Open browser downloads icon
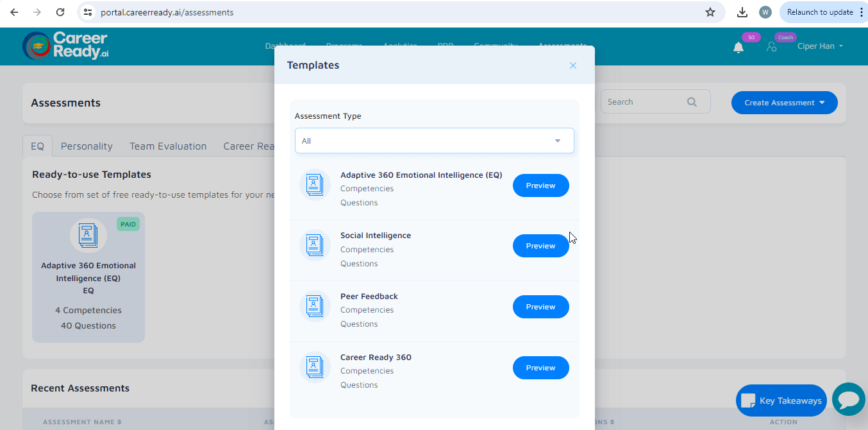Viewport: 868px width, 430px height. click(742, 12)
